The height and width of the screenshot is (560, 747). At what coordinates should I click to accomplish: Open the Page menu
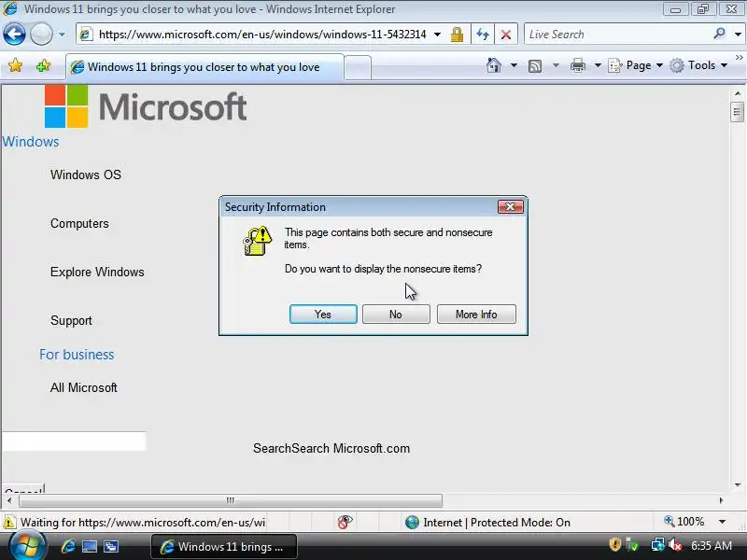click(636, 65)
